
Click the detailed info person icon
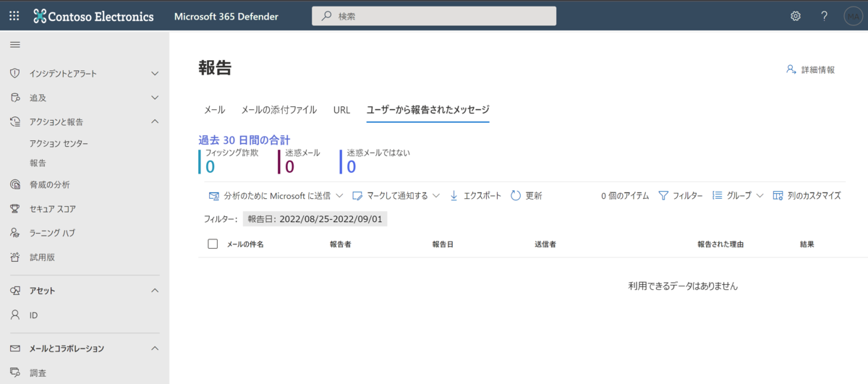click(791, 70)
